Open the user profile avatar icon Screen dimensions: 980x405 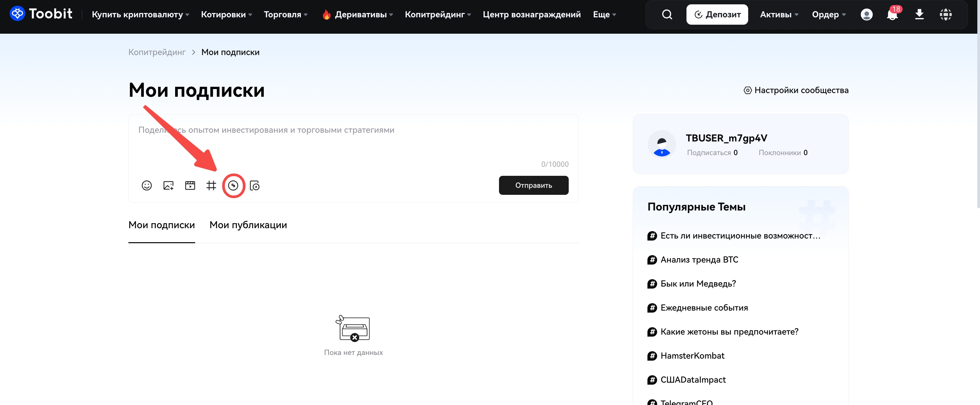[x=866, y=14]
